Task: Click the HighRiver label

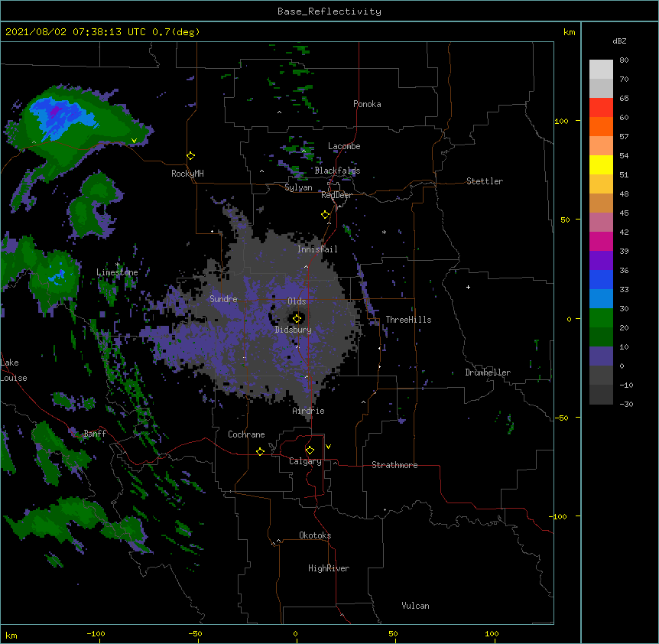Action: (329, 568)
